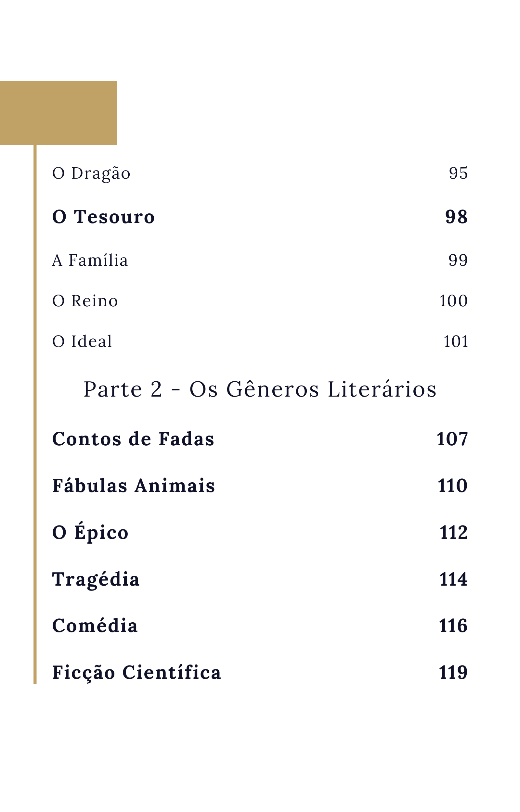Go to the "A Família" entry
This screenshot has width=520, height=812.
[90, 260]
